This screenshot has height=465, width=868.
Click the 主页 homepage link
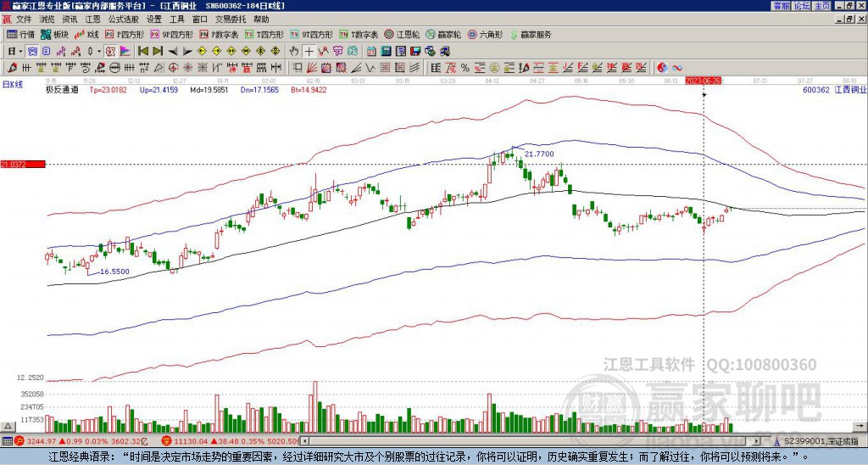(x=822, y=6)
